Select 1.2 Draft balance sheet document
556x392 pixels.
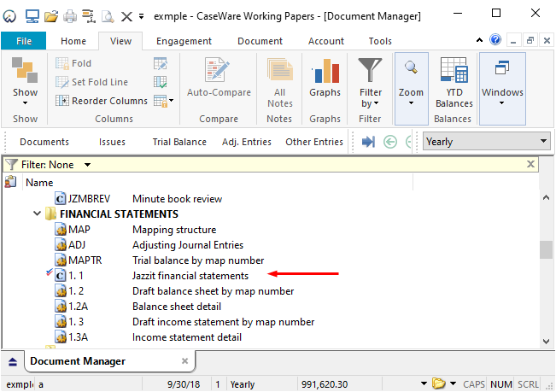coord(174,291)
